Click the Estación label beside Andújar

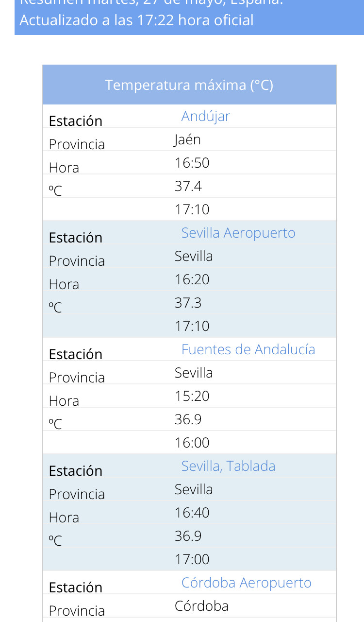[x=75, y=121]
